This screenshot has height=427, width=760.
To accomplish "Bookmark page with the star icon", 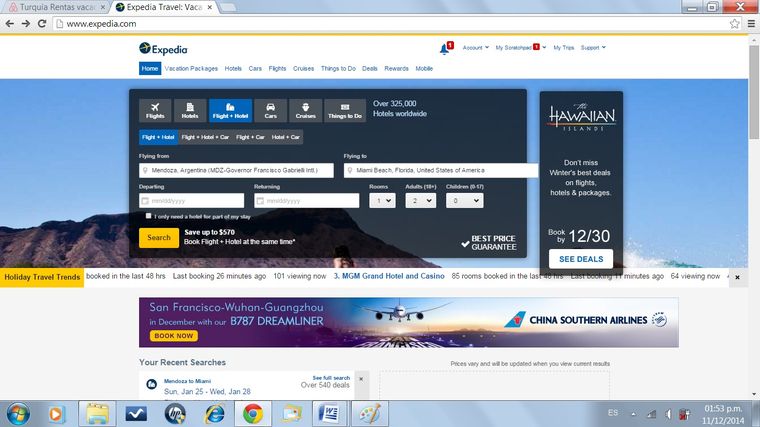I will pos(734,23).
